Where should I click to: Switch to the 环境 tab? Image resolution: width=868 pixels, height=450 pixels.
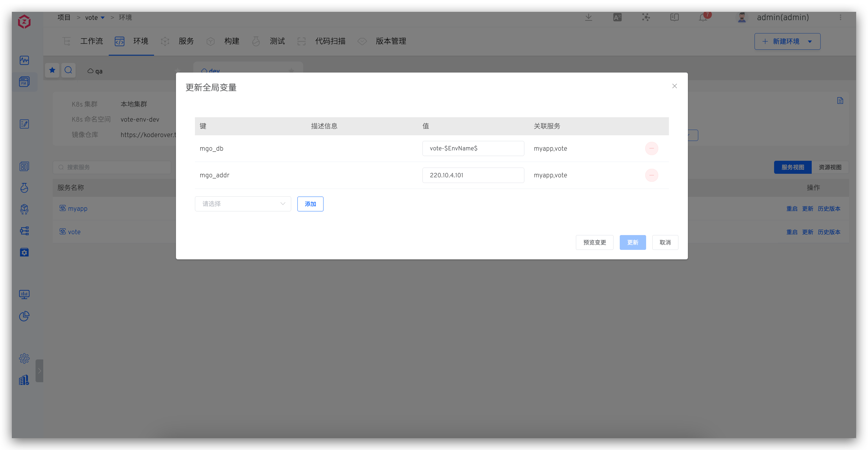[132, 41]
